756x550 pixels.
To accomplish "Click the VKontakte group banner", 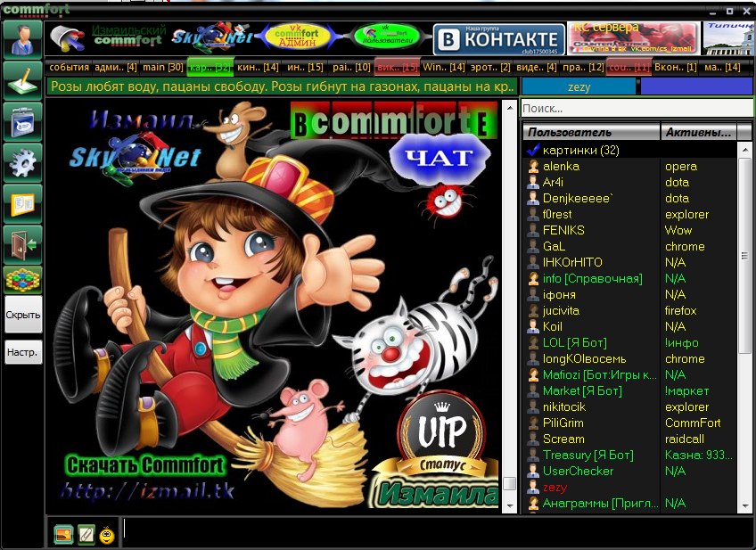I will [499, 39].
